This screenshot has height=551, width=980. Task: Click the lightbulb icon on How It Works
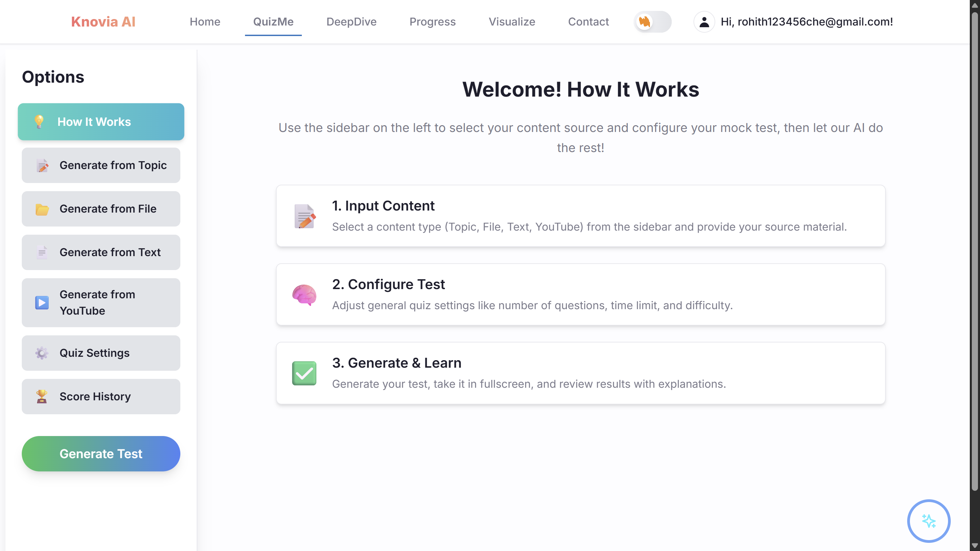39,122
